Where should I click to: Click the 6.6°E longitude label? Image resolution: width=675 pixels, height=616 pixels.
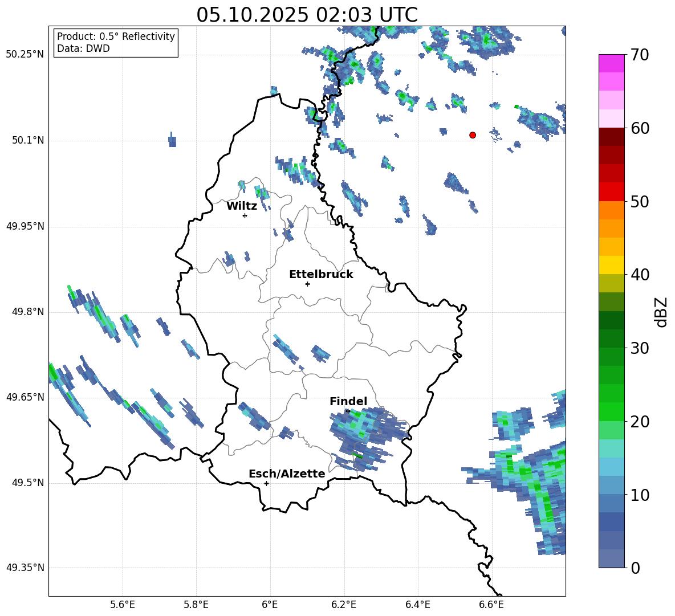click(x=491, y=605)
